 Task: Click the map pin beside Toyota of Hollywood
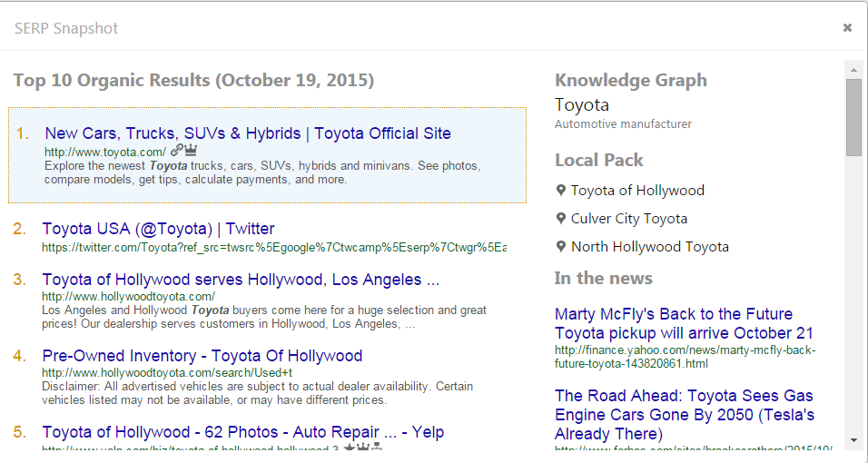tap(561, 191)
